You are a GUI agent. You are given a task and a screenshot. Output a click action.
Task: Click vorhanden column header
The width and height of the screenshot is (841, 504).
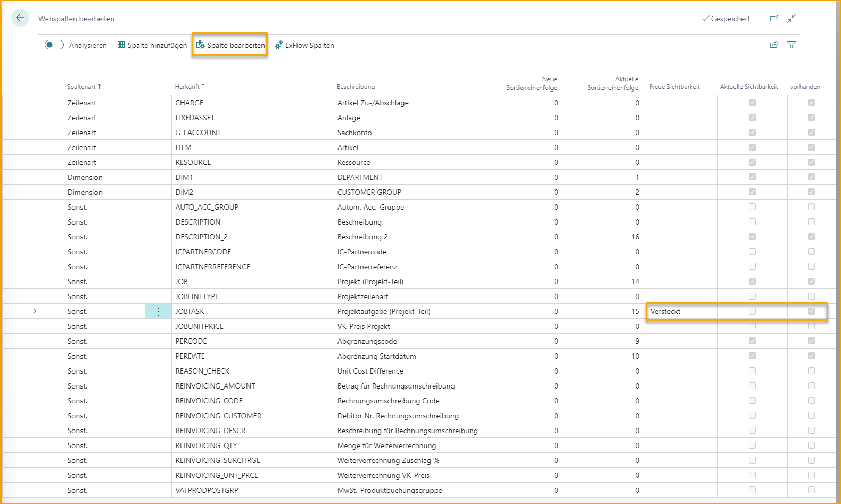[x=805, y=87]
